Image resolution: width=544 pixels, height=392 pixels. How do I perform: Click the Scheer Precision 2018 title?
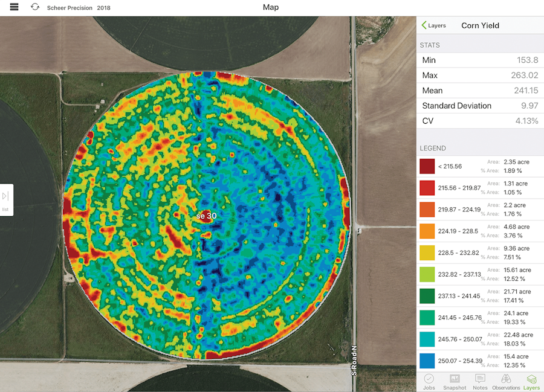coord(79,8)
